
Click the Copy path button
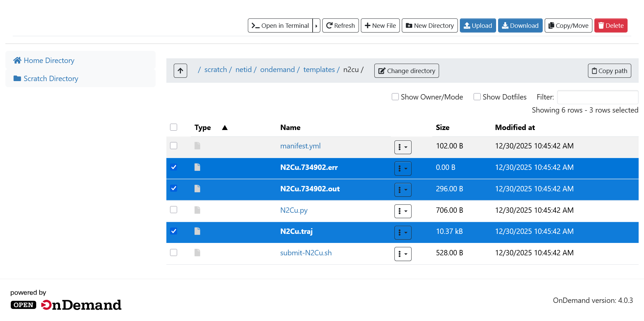coord(609,71)
